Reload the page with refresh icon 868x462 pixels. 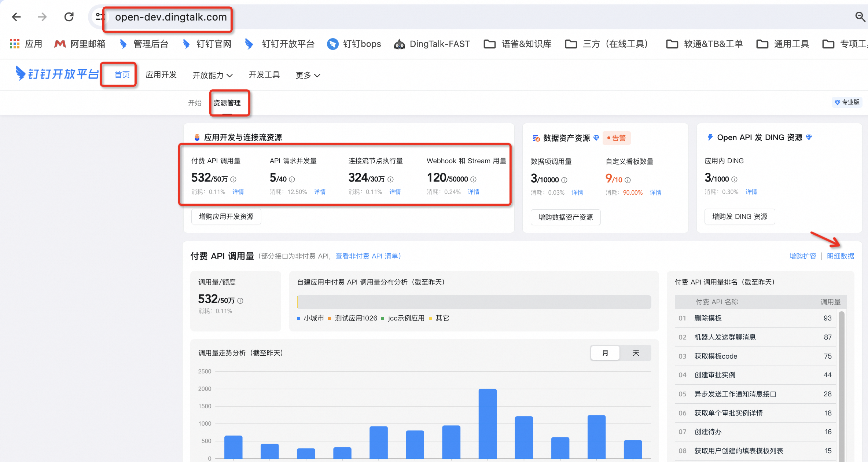tap(69, 17)
